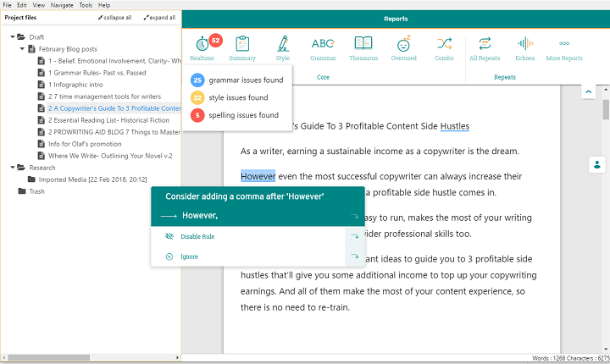Click the document vertical scrollbar thumb
The height and width of the screenshot is (364, 610).
606,109
